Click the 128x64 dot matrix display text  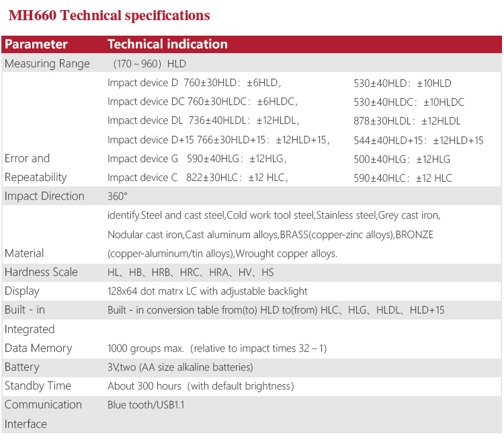208,291
